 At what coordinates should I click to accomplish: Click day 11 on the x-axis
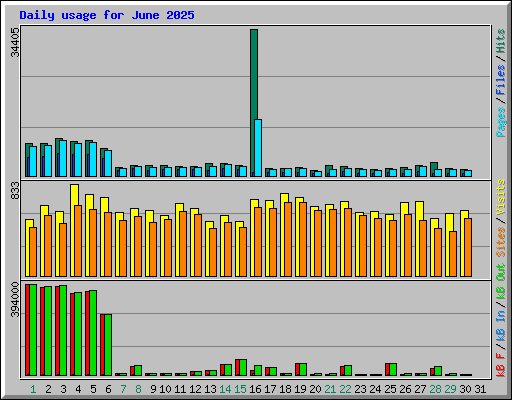[180, 389]
